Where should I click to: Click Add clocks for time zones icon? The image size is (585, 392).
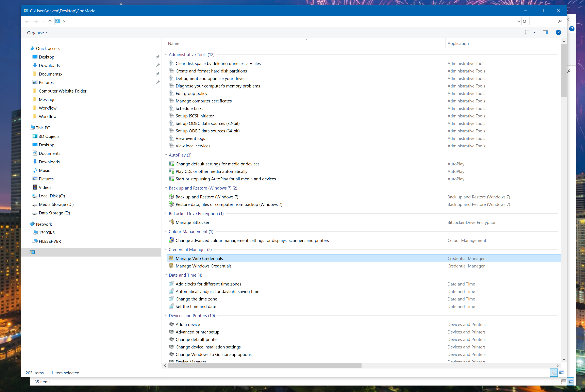pyautogui.click(x=171, y=283)
